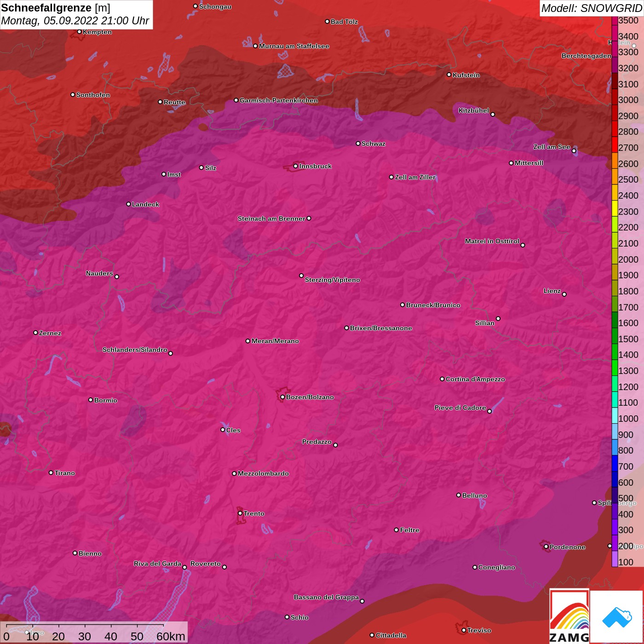Image resolution: width=644 pixels, height=644 pixels.
Task: Click the date 'Montag, 05.09.2022 21:00 Uhr'
Action: 75,21
